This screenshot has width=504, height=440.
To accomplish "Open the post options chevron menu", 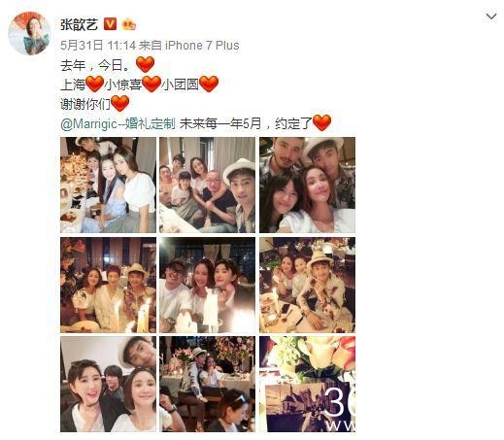I will tap(491, 17).
